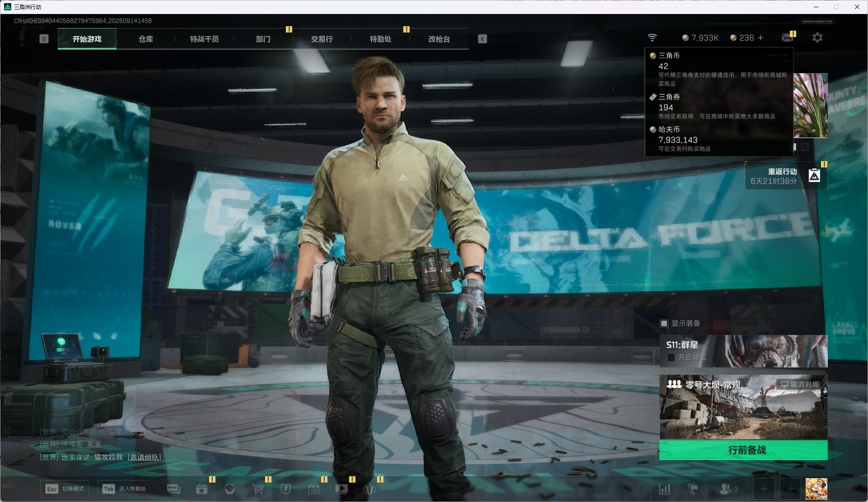This screenshot has height=502, width=868.
Task: Click the E key icon right of tabs
Action: (482, 39)
